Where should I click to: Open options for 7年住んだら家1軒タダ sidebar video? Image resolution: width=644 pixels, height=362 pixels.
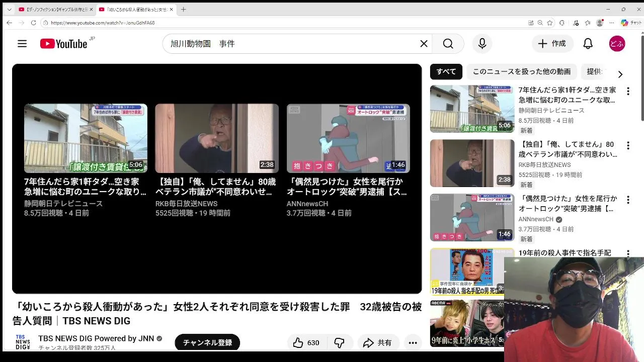pyautogui.click(x=627, y=91)
